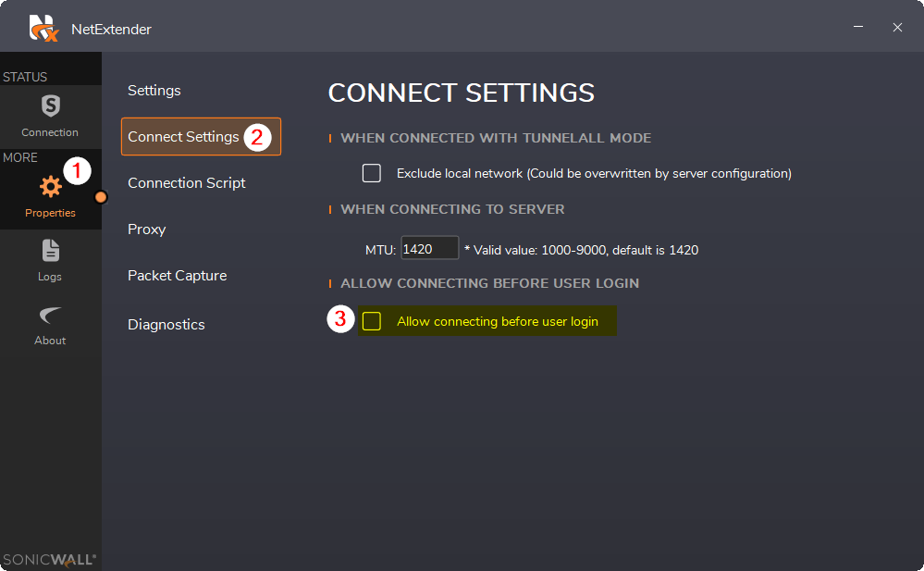Screen dimensions: 924x571
Task: Open the Settings menu item
Action: click(x=154, y=91)
